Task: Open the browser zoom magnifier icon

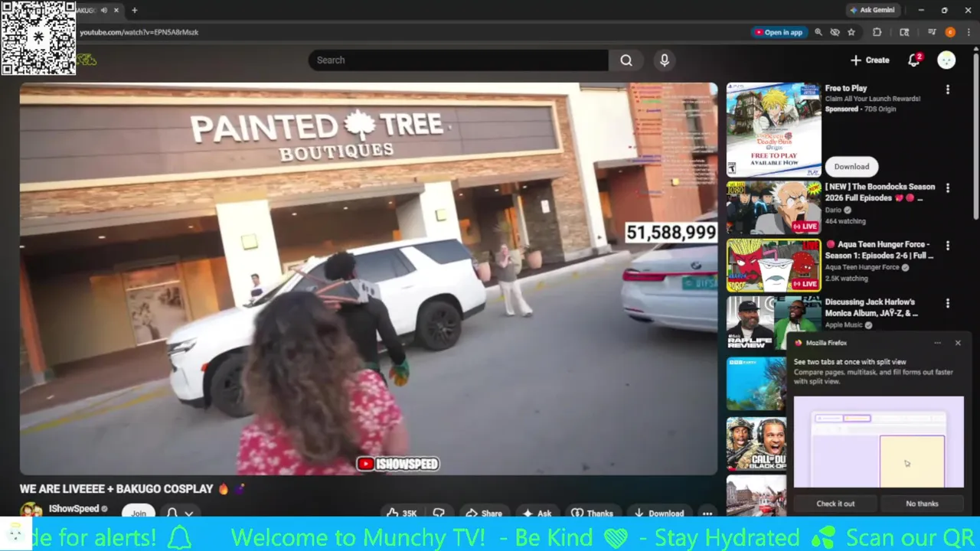Action: [818, 32]
